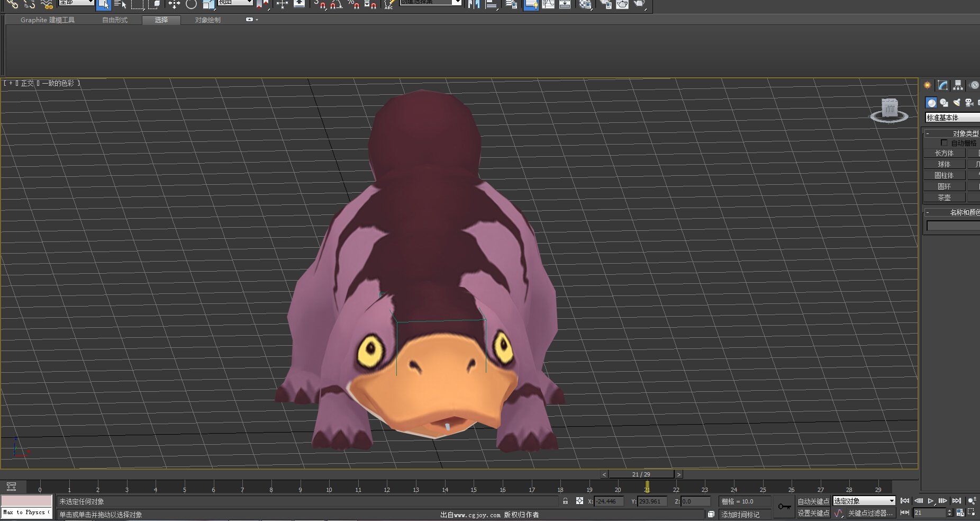This screenshot has height=521, width=980.
Task: Toggle 3D Snaps magnet icon
Action: tap(319, 4)
